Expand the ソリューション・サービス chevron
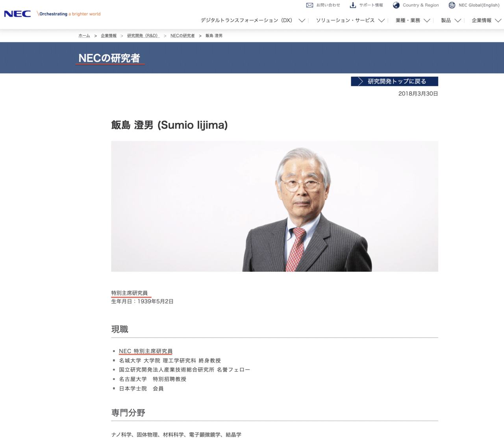 coord(381,20)
